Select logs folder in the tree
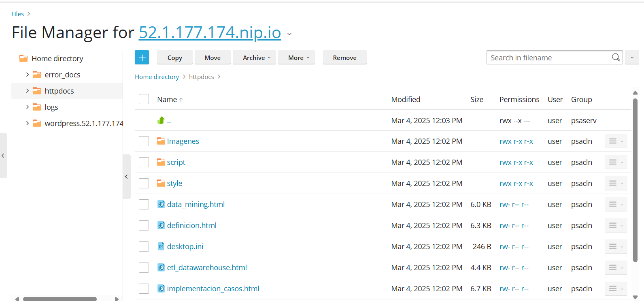Screen dimensions: 644x301 pyautogui.click(x=51, y=107)
